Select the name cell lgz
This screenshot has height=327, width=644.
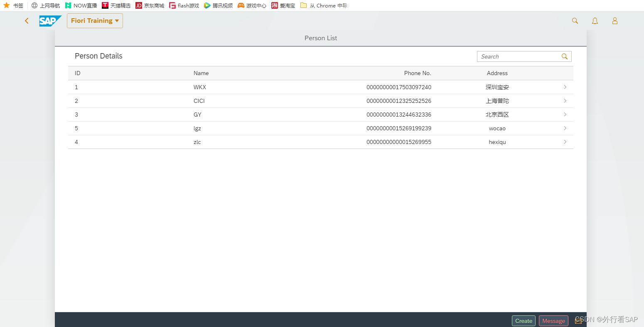click(197, 128)
